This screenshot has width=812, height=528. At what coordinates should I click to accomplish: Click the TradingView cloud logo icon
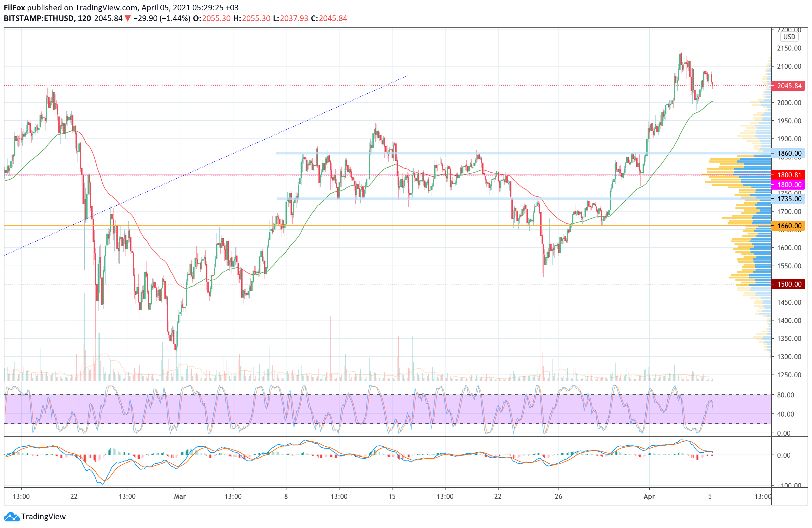point(12,517)
